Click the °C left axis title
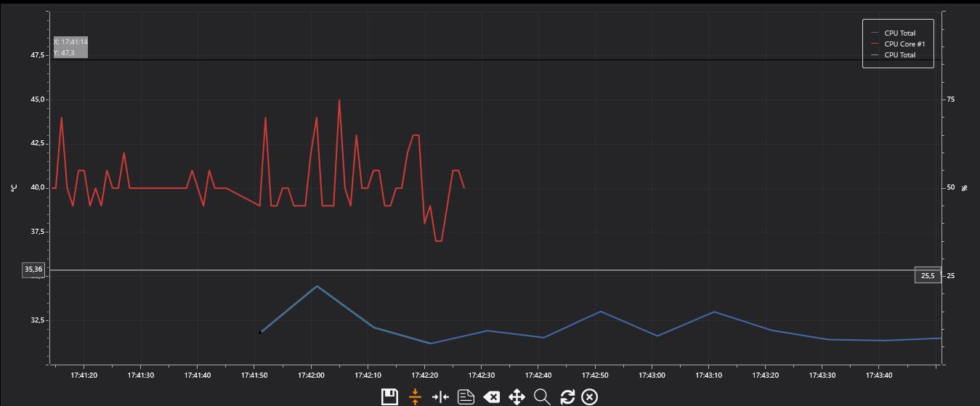Screen dimensions: 980x406 14,187
